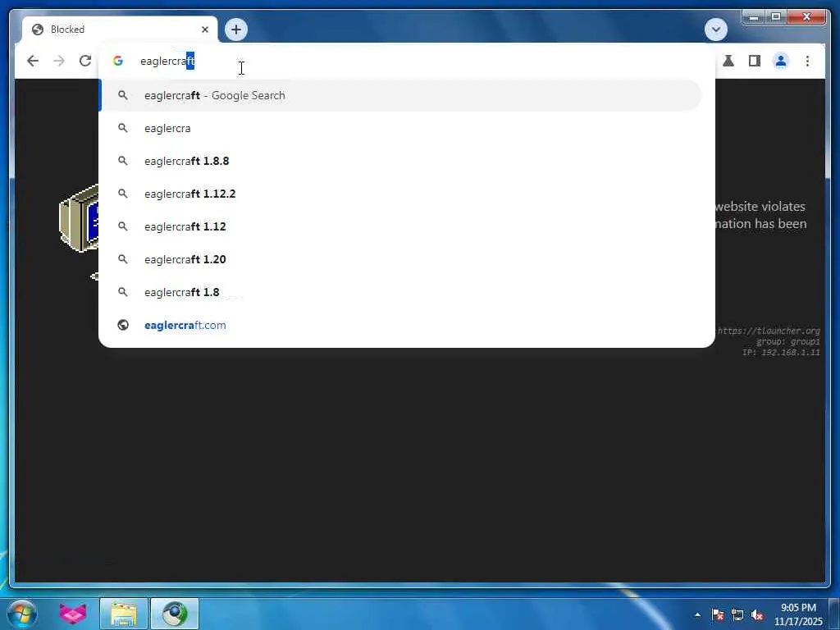Viewport: 840px width, 630px height.
Task: Choose the 'eaglercraft 1.12.2' suggestion
Action: tap(401, 194)
